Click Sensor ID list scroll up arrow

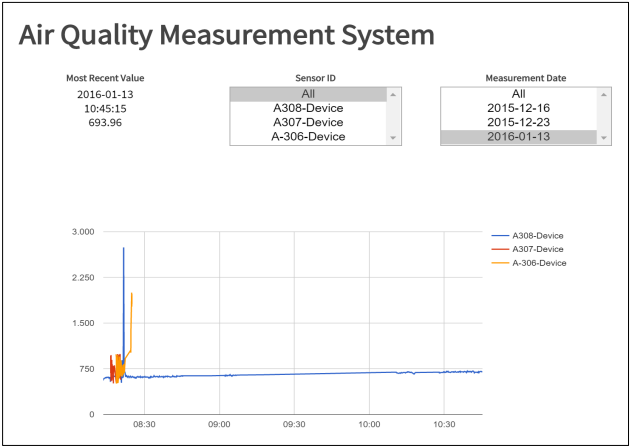(x=393, y=95)
